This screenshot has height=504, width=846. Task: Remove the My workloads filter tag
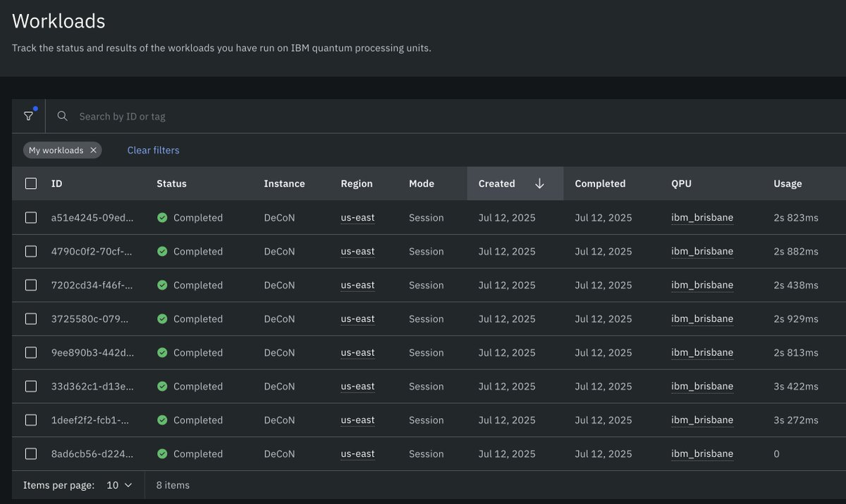93,150
